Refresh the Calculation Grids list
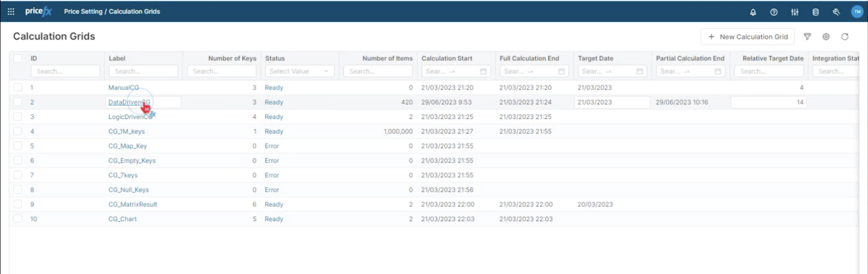Screen dimensions: 868x274 [844, 37]
